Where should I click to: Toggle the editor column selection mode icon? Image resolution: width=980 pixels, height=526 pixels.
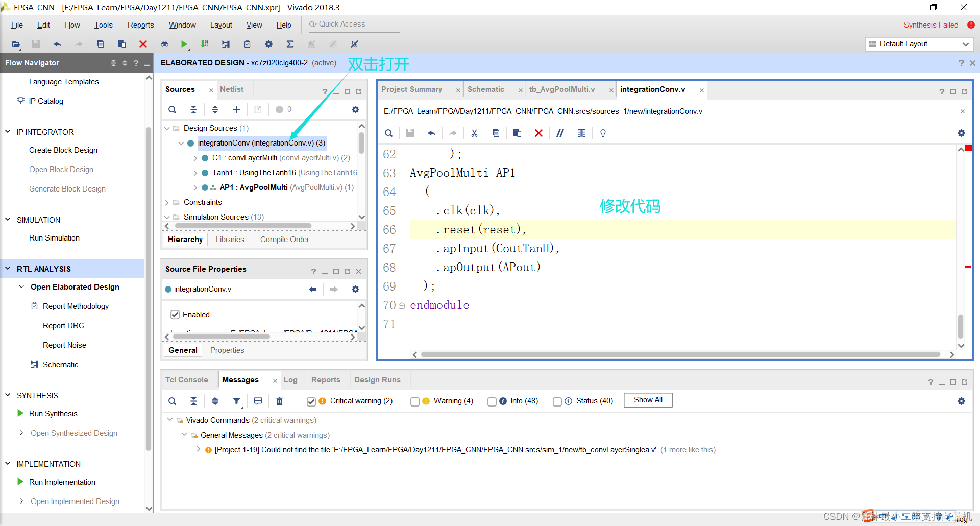pyautogui.click(x=581, y=133)
